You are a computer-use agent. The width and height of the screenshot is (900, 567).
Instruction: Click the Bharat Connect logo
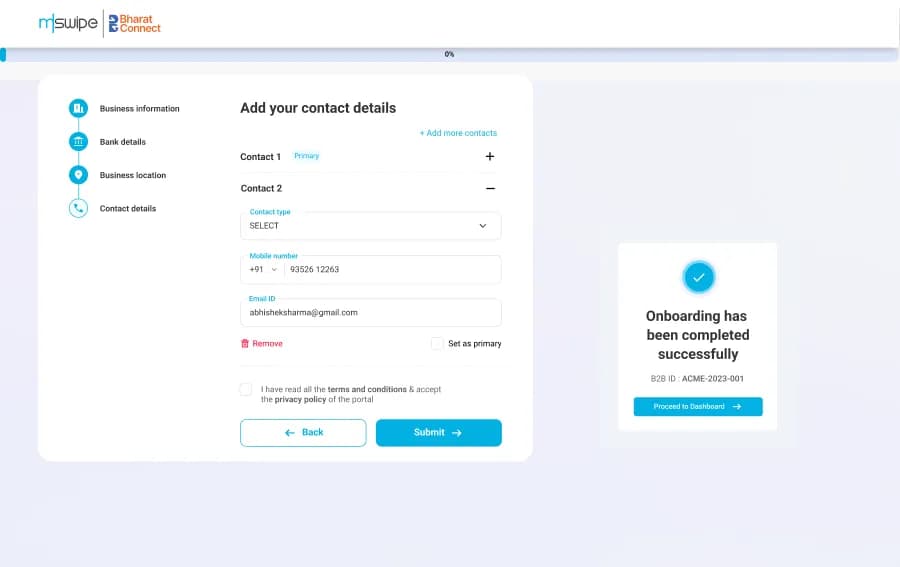(x=135, y=24)
